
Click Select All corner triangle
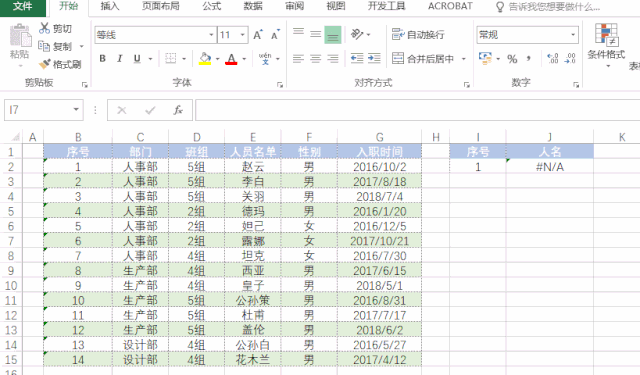pyautogui.click(x=15, y=137)
